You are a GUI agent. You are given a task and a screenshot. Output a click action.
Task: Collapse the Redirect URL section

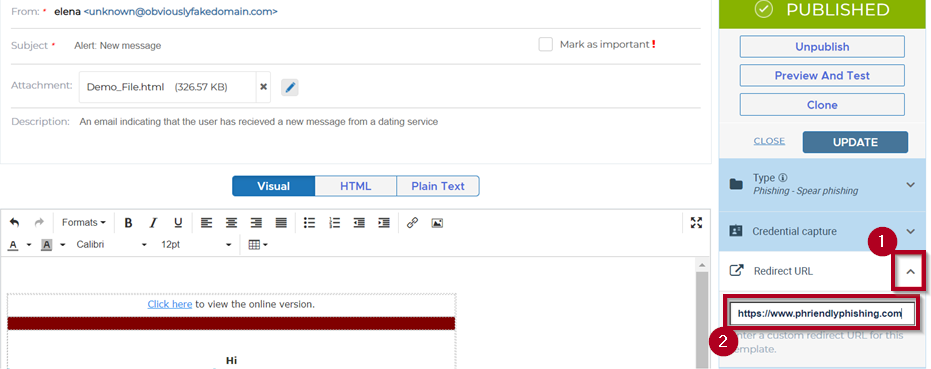(910, 271)
